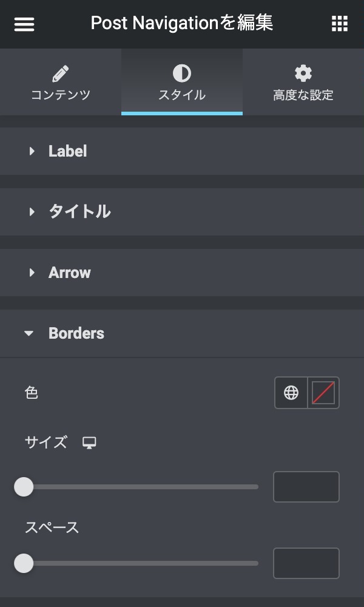Click the half-circle style icon
Image resolution: width=364 pixels, height=607 pixels.
[182, 74]
